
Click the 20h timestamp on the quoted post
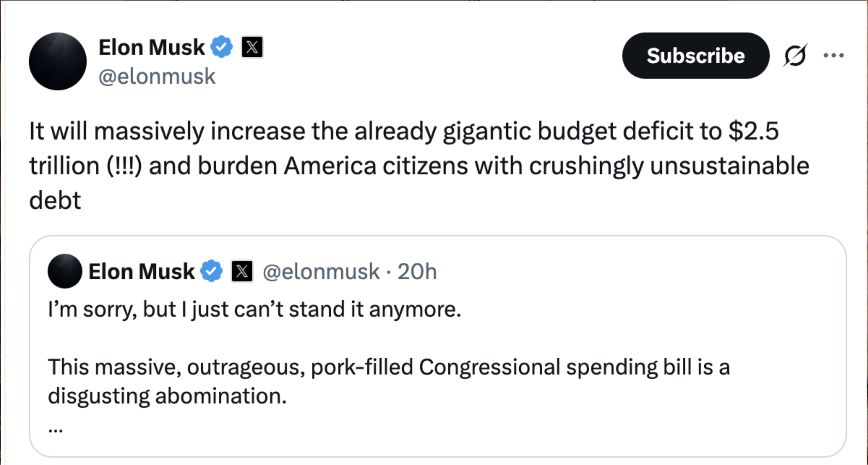(417, 272)
